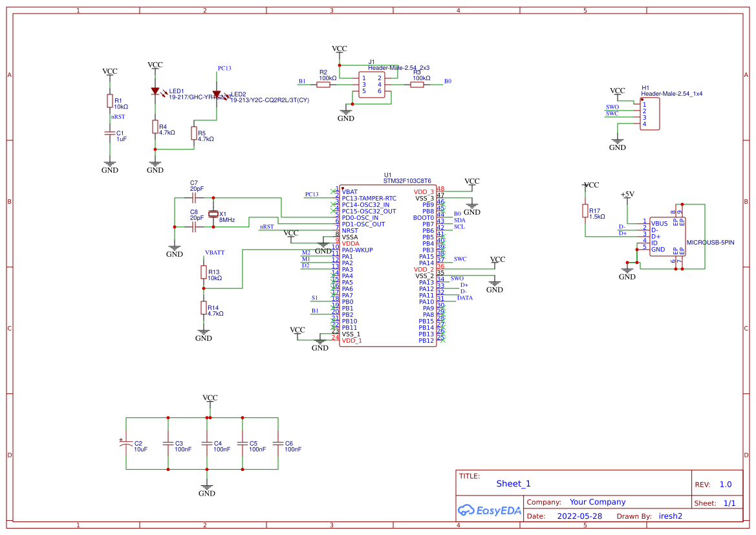Image resolution: width=756 pixels, height=535 pixels.
Task: Click the REV 1.0 field in title block
Action: click(x=725, y=483)
